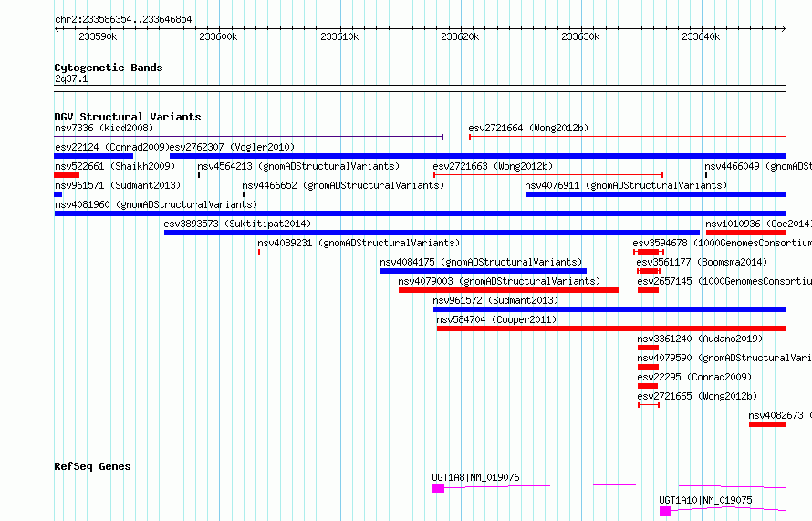Select nsv4084175 gnomAD variant label

pos(481,262)
